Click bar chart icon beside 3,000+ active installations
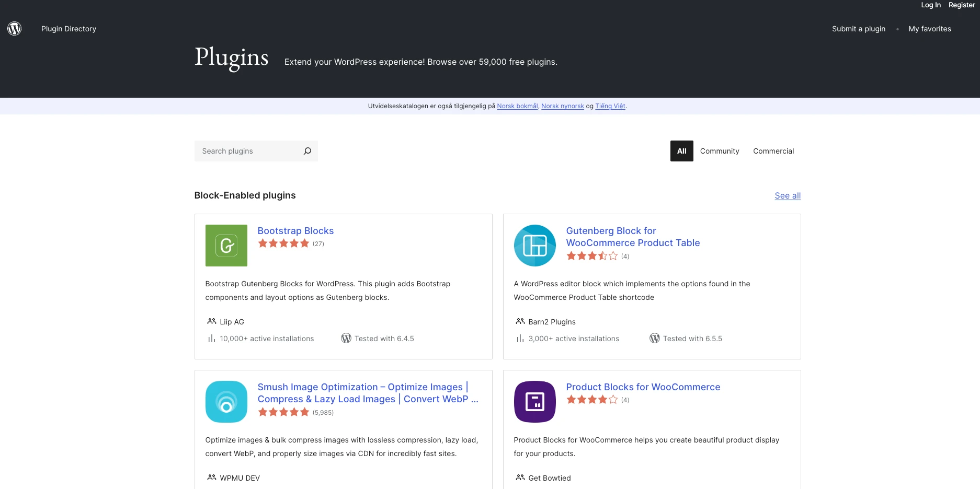This screenshot has width=980, height=489. coord(520,339)
